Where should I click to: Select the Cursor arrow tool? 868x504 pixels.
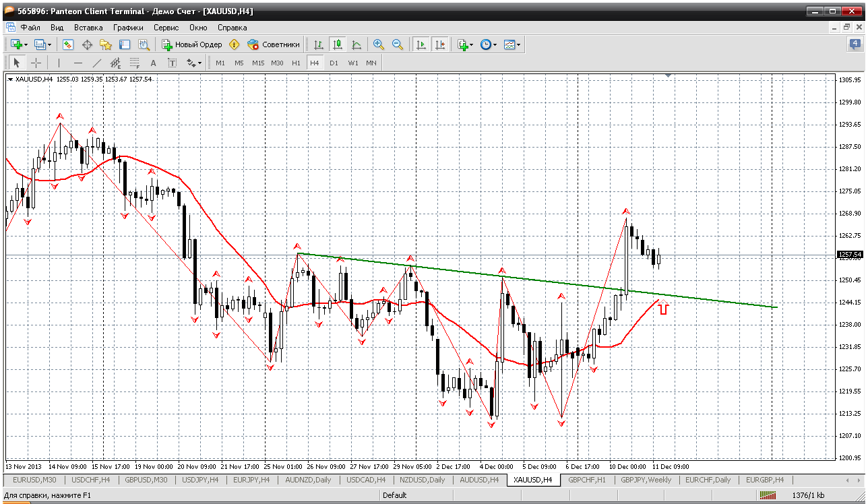coord(17,63)
